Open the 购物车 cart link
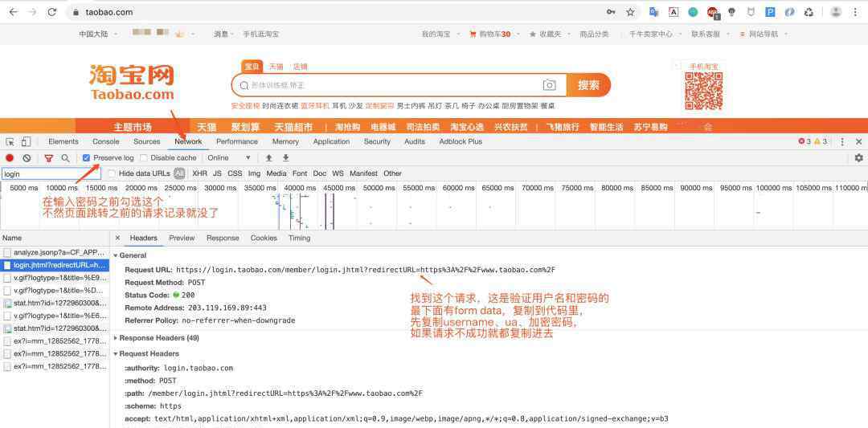Image resolution: width=868 pixels, height=428 pixels. [490, 35]
